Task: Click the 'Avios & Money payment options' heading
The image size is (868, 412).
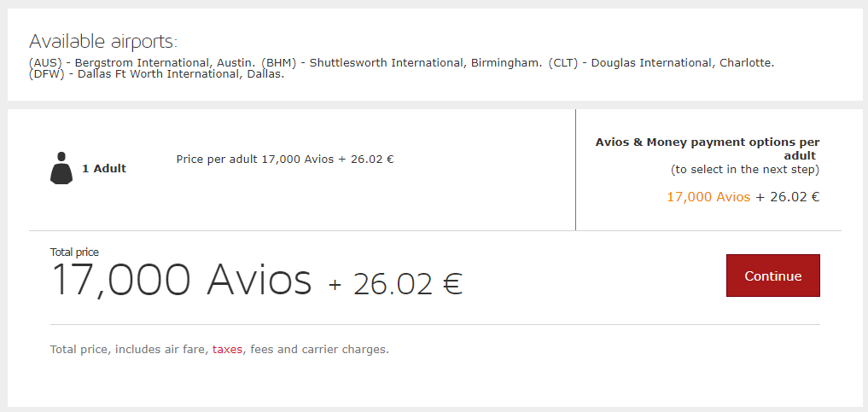Action: coord(708,142)
